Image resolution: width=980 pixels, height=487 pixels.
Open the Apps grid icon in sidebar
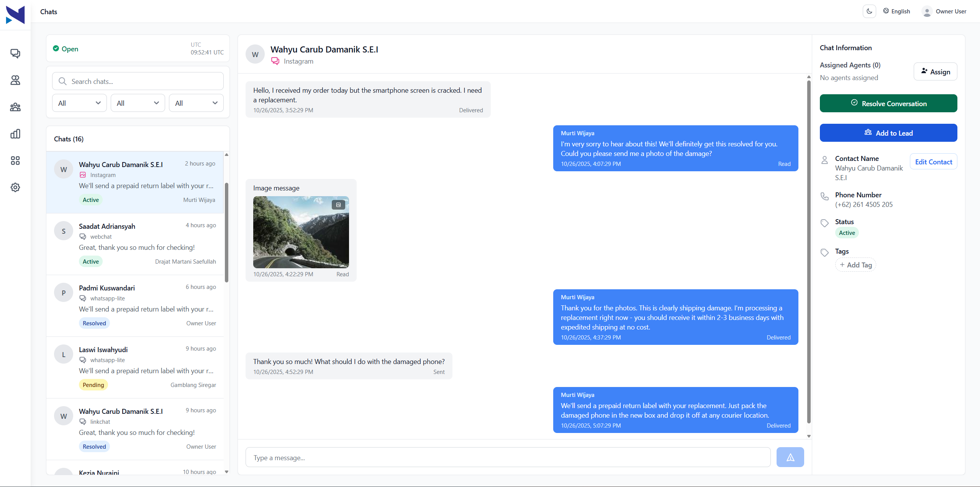[x=15, y=161]
